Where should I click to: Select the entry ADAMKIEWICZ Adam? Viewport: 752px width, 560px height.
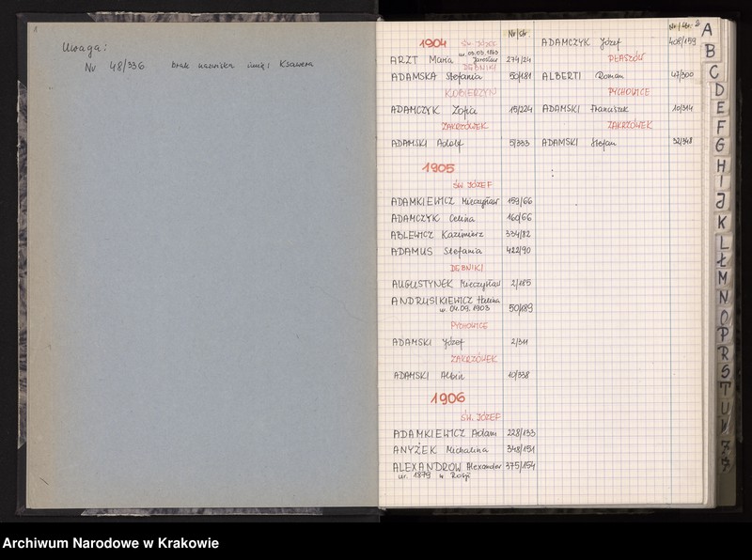click(445, 433)
